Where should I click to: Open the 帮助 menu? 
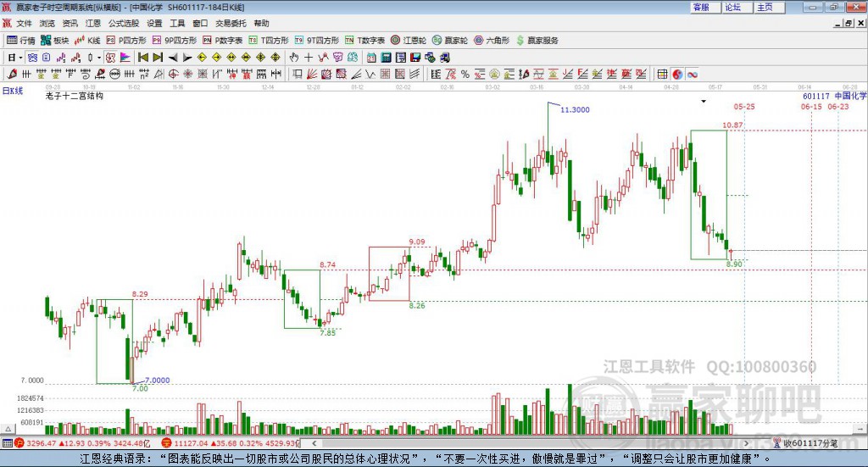pos(261,23)
